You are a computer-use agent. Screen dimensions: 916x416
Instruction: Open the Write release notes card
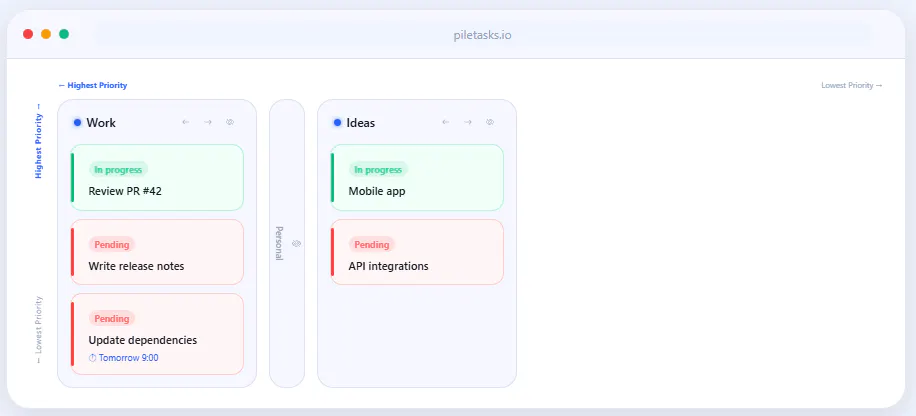[x=157, y=252]
